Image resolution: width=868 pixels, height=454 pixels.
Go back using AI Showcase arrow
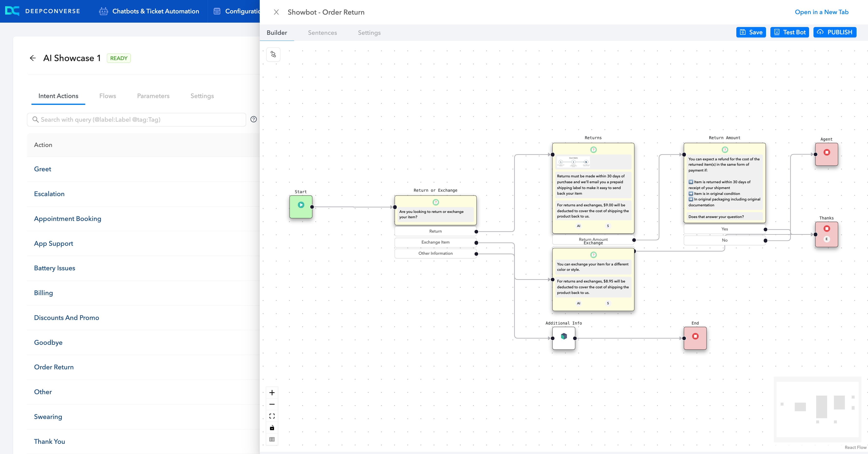(x=33, y=58)
